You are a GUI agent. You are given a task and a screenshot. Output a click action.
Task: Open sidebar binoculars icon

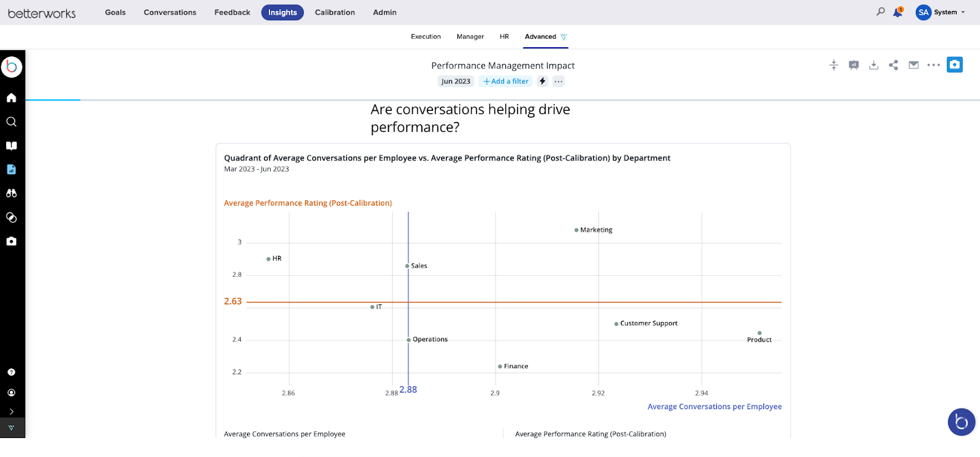(11, 194)
